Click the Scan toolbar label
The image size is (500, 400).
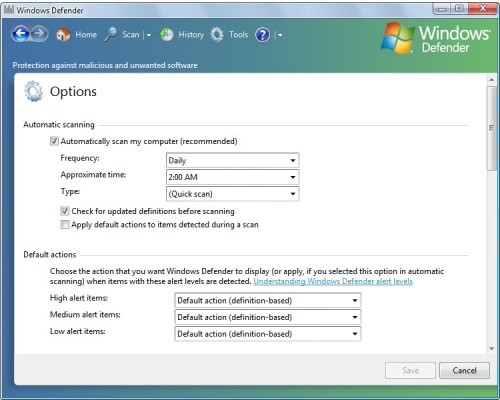click(x=131, y=34)
